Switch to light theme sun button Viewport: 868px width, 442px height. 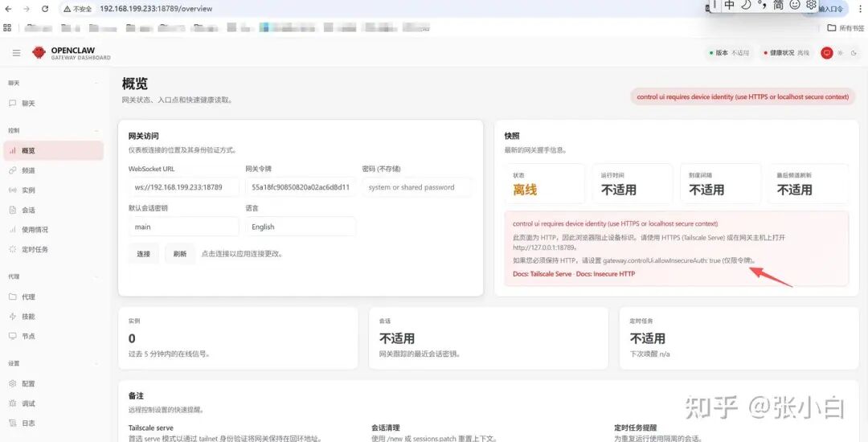(x=841, y=53)
